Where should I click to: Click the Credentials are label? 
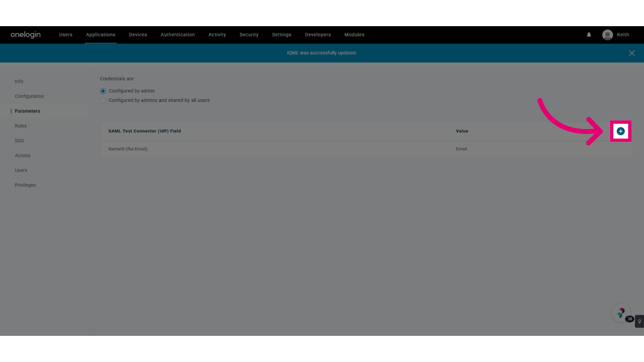pyautogui.click(x=117, y=79)
